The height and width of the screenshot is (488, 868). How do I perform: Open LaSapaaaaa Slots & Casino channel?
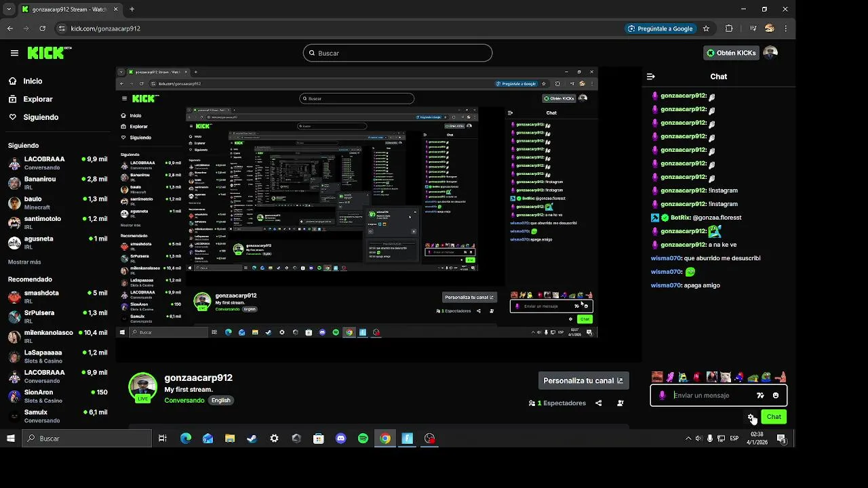coord(58,357)
